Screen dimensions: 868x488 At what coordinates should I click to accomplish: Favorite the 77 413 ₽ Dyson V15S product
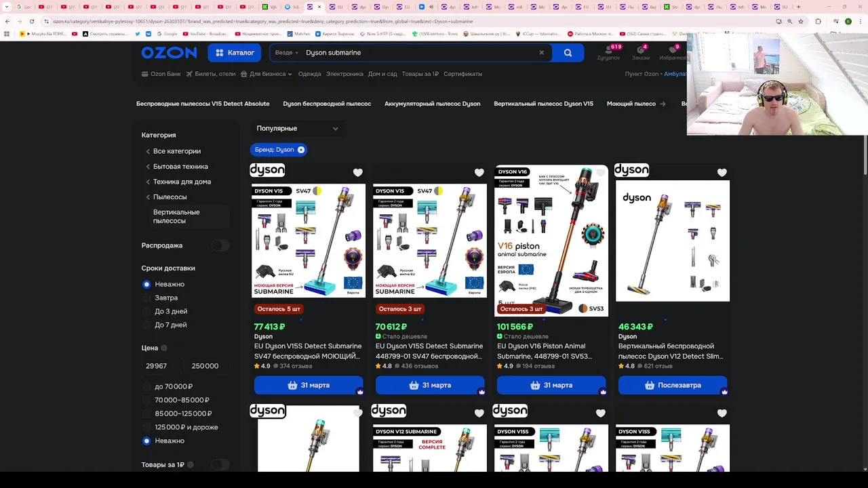(358, 172)
